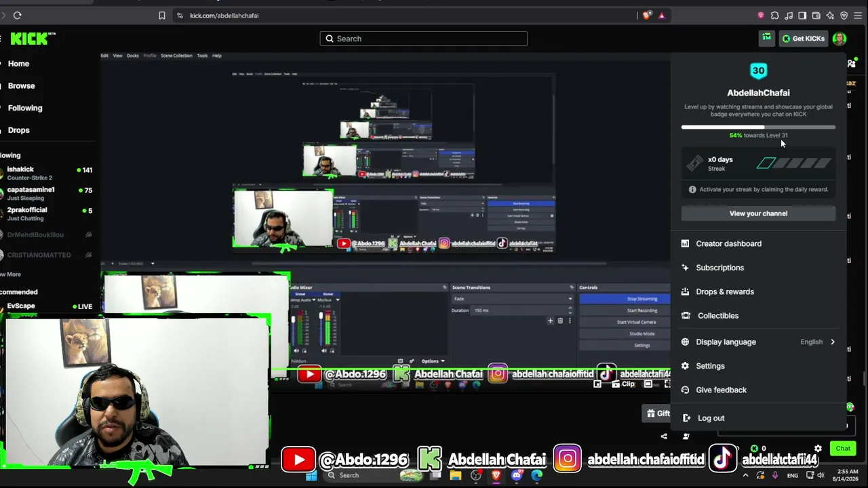This screenshot has width=868, height=488.
Task: Click the Give feedback headset icon
Action: click(685, 390)
